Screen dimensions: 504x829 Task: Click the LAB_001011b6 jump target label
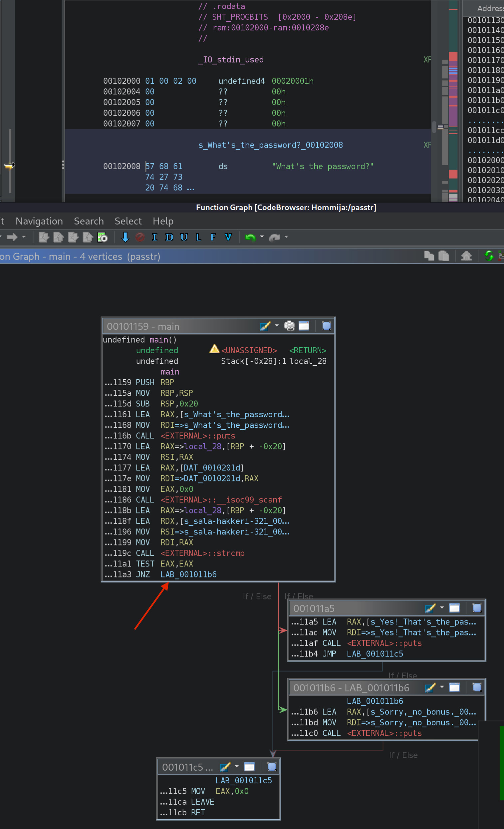(188, 574)
